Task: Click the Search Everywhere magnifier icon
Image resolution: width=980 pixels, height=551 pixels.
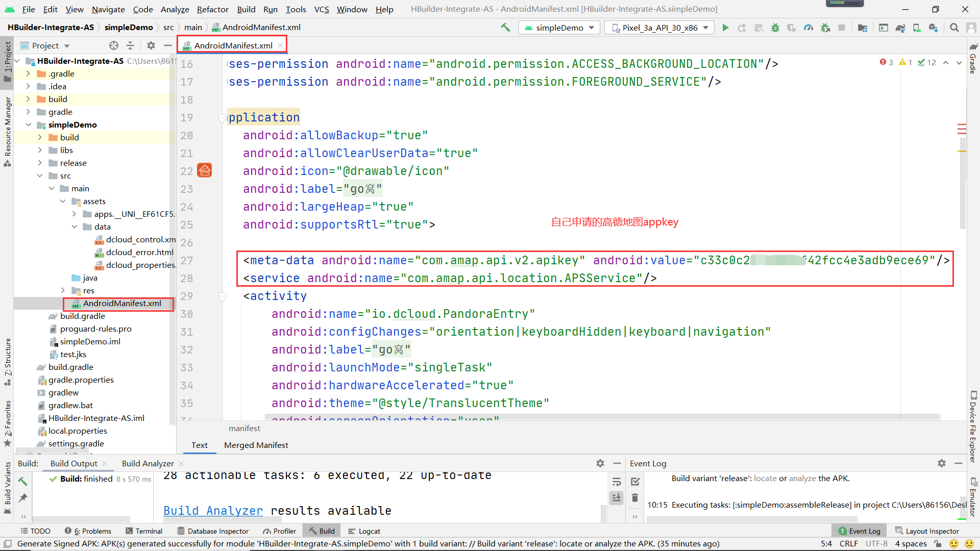Action: click(x=954, y=28)
